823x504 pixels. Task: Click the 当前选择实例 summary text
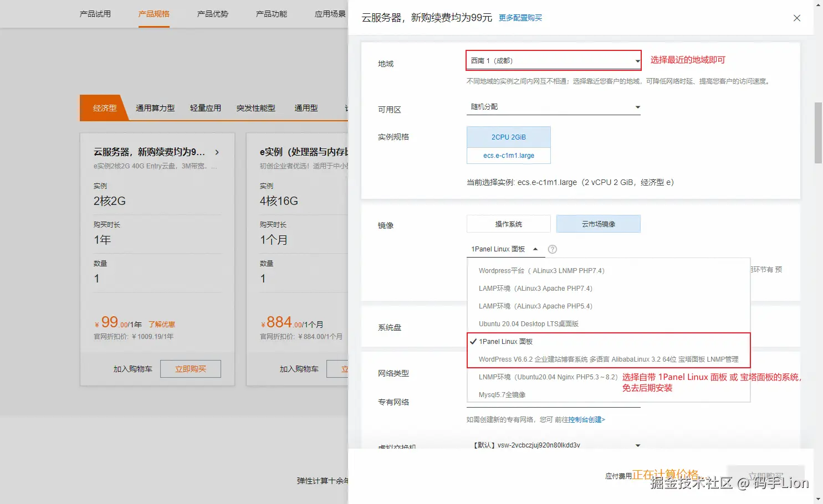coord(570,182)
